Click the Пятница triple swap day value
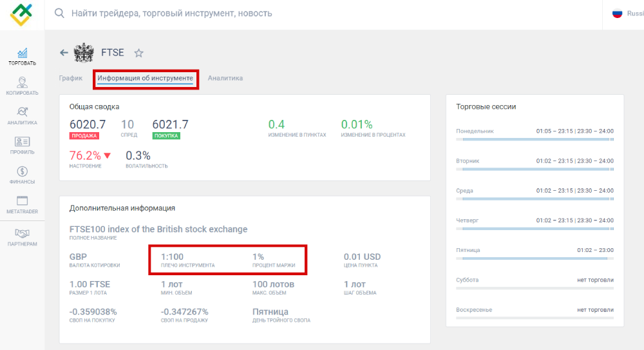 coord(270,312)
